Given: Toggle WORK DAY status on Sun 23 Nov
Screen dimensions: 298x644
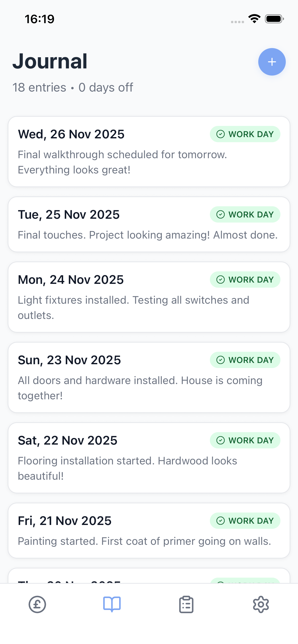Looking at the screenshot, I should (x=245, y=360).
